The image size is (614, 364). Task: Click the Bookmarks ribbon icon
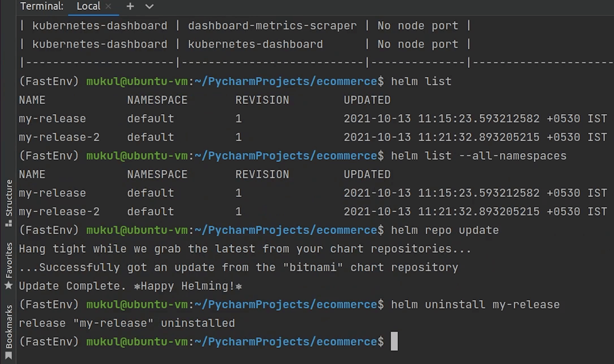pos(8,356)
